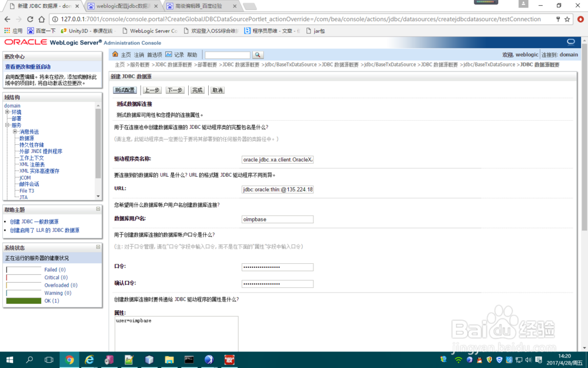The image size is (588, 368).
Task: Click the red extension icon right of address bar
Action: coord(581,19)
